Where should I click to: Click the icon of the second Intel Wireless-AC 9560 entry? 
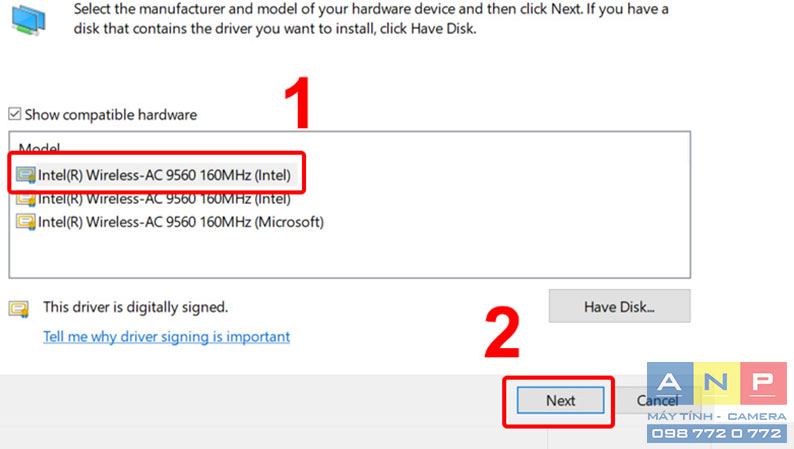(x=25, y=199)
